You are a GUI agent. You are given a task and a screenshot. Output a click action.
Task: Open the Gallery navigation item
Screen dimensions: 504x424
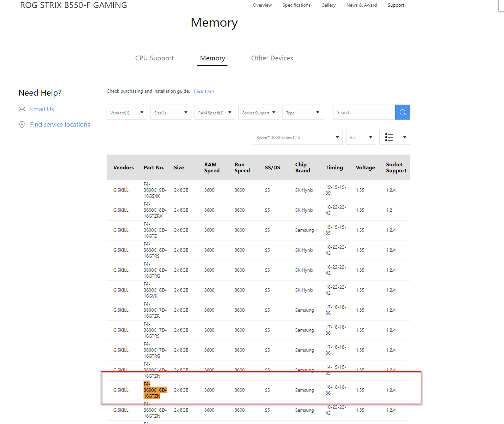click(x=328, y=5)
